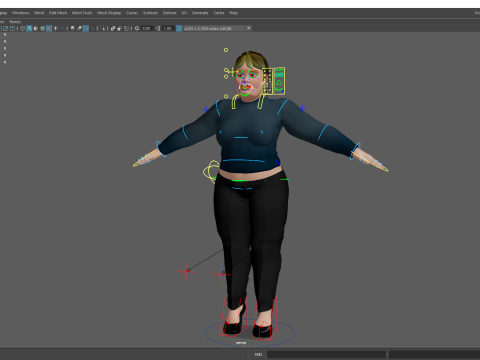
Task: Open the Deform menu
Action: (x=169, y=13)
